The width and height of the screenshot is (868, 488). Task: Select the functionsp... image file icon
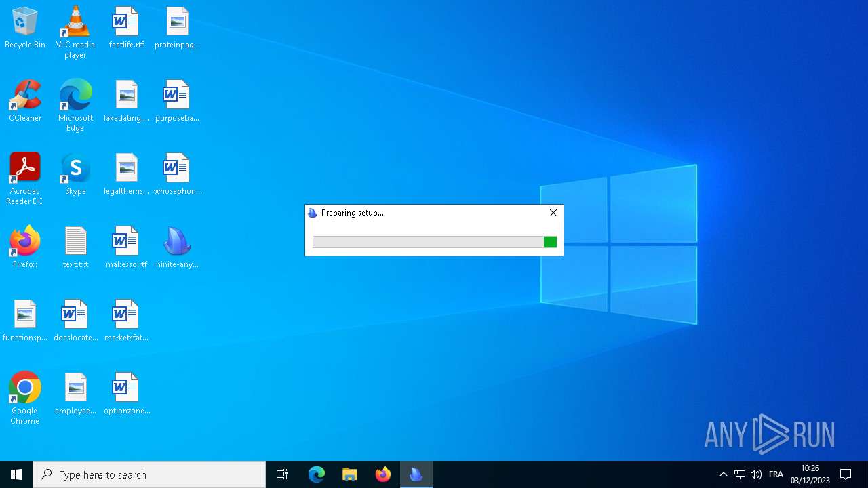pyautogui.click(x=25, y=321)
